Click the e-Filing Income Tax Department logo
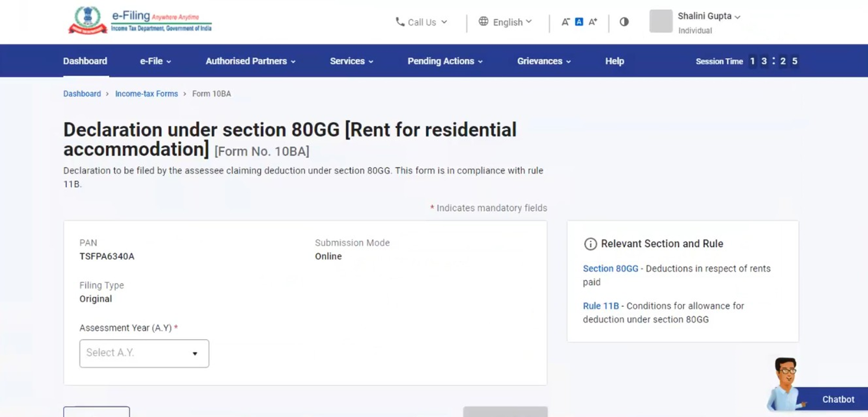The width and height of the screenshot is (868, 417). (140, 21)
